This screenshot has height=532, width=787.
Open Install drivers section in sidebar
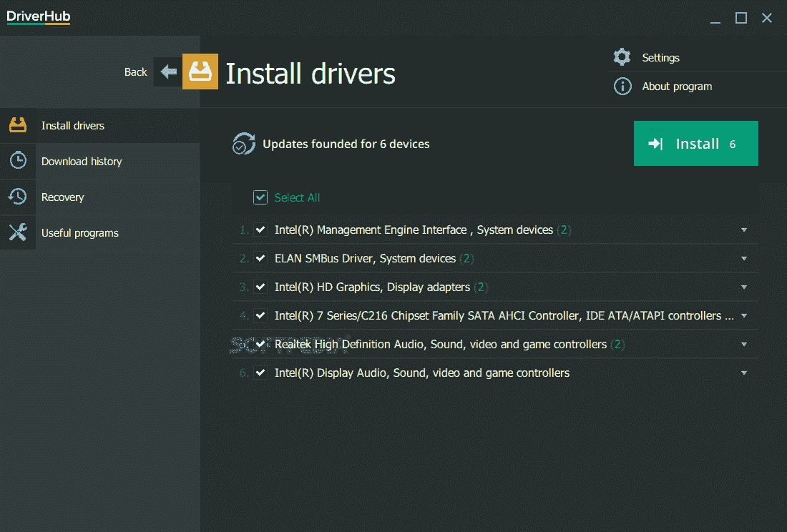pyautogui.click(x=100, y=125)
